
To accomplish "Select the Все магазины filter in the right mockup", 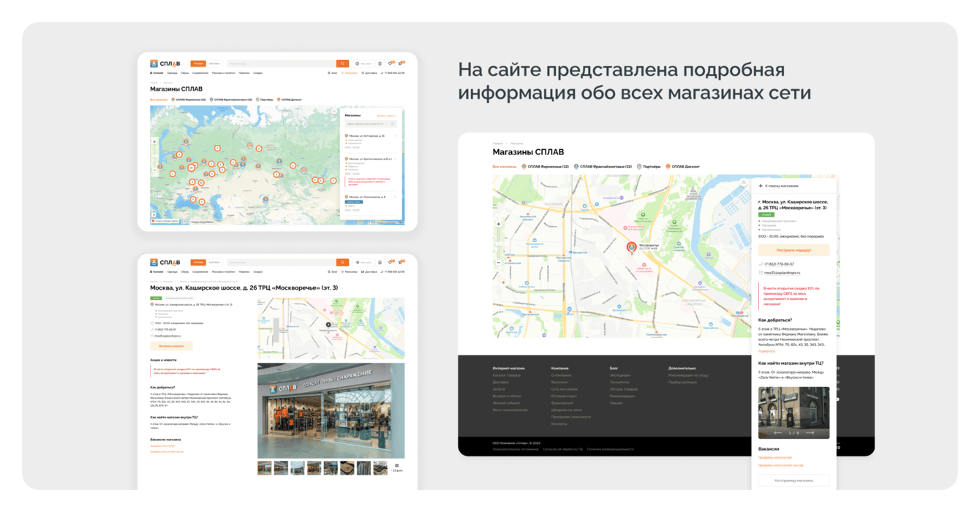I will [504, 166].
